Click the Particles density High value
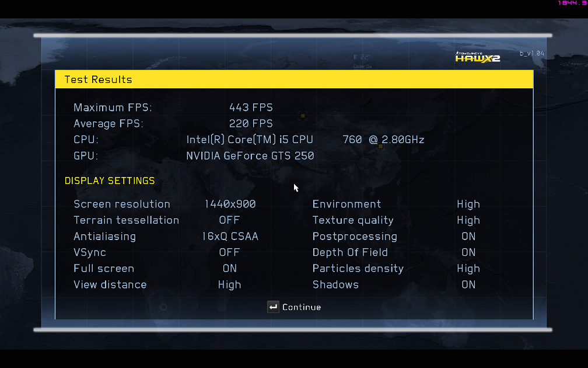588x368 pixels. pos(468,269)
